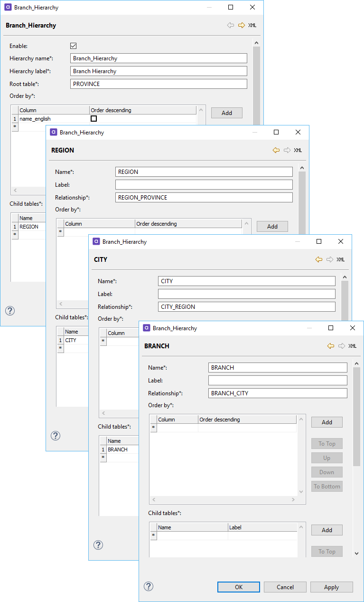Click the forward arrow in the top Branch_Hierarchy header
This screenshot has height=602, width=364.
pos(242,25)
